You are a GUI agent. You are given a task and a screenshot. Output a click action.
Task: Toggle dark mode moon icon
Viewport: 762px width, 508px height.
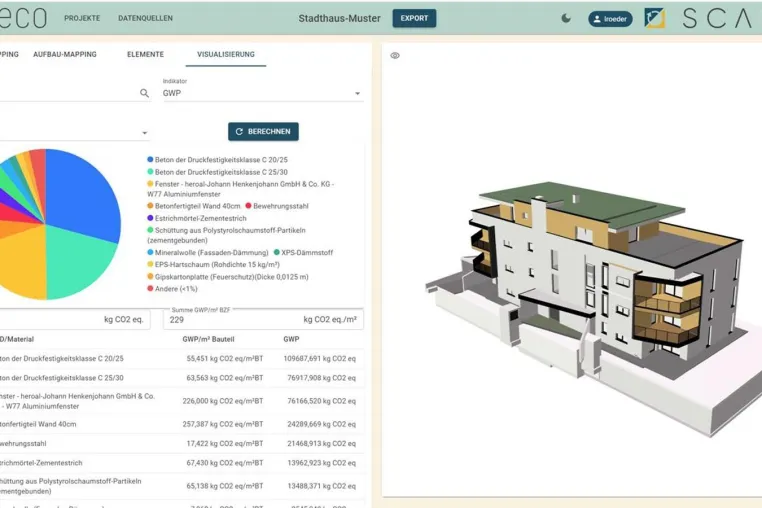(566, 18)
